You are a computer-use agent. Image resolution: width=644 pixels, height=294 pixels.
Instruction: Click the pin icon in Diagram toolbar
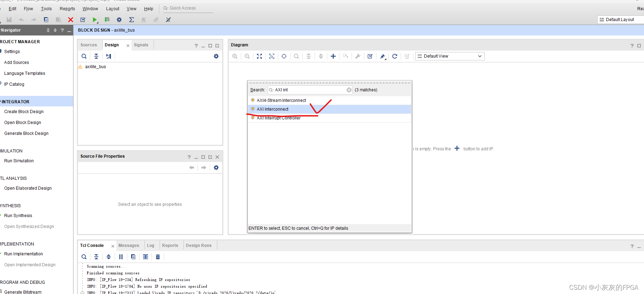click(x=382, y=56)
